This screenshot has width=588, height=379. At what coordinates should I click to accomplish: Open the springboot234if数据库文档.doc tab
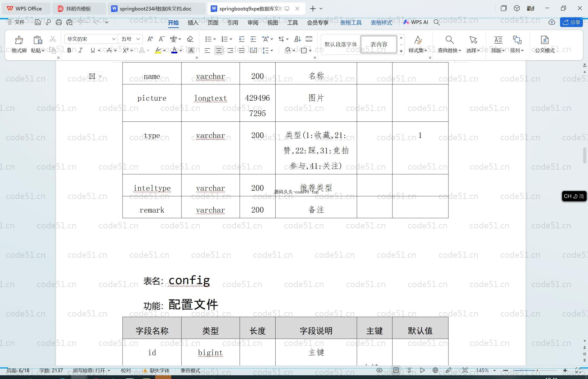pos(155,9)
